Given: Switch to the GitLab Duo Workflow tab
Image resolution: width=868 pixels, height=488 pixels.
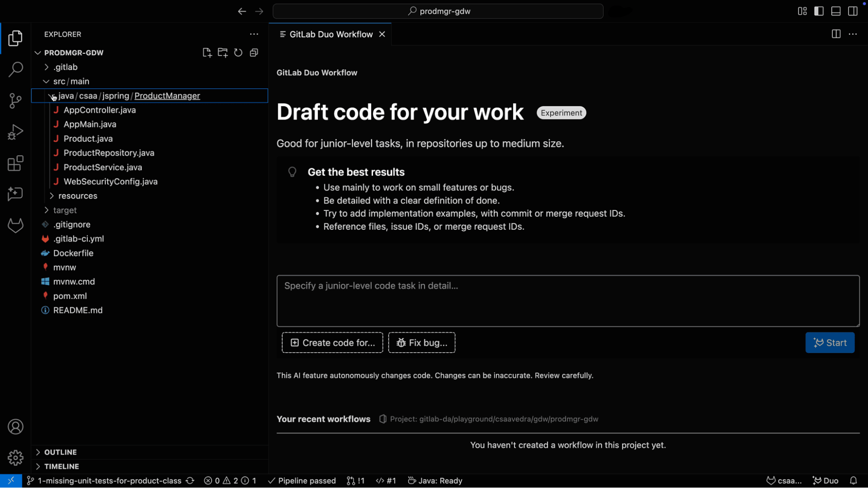Looking at the screenshot, I should [x=331, y=34].
